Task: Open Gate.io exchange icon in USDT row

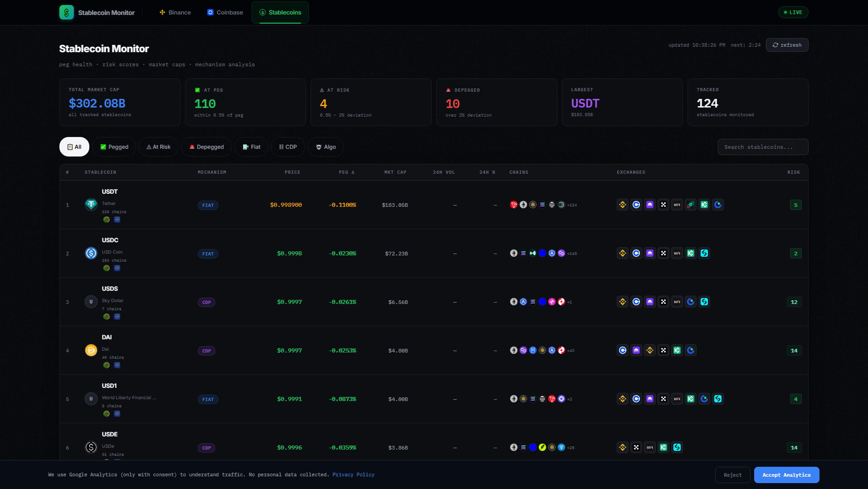Action: click(718, 205)
